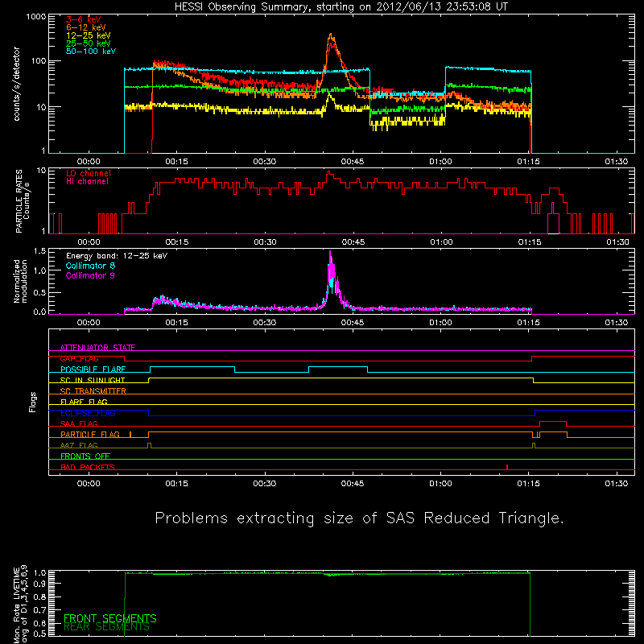
Task: Click the ATTENUATOR_STATE flag label
Action: 97,348
